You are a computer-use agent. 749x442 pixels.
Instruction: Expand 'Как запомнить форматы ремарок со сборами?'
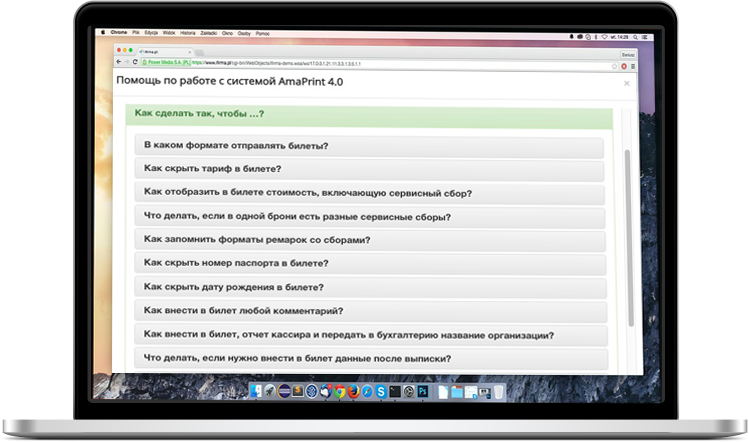tap(370, 240)
